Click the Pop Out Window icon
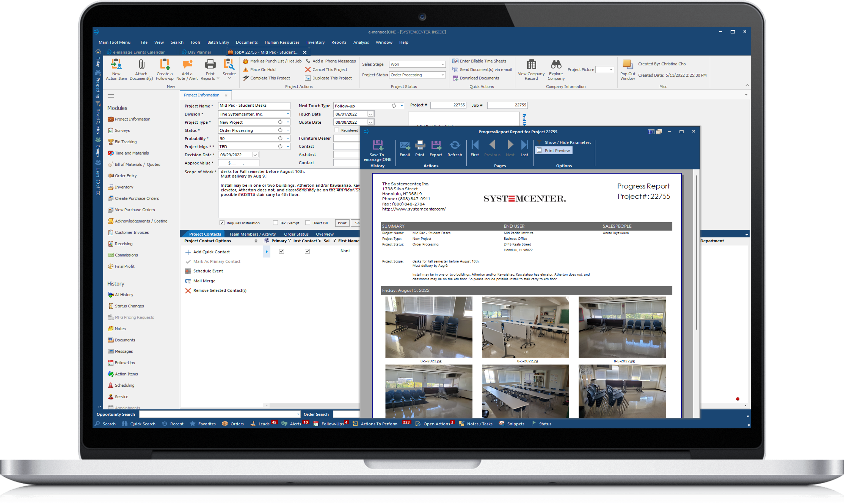This screenshot has width=844, height=504. pos(628,70)
